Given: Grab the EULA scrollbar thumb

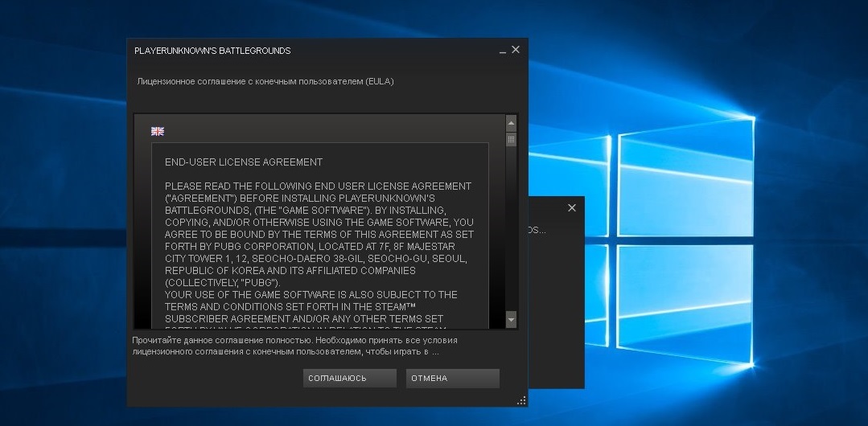Looking at the screenshot, I should pyautogui.click(x=511, y=140).
